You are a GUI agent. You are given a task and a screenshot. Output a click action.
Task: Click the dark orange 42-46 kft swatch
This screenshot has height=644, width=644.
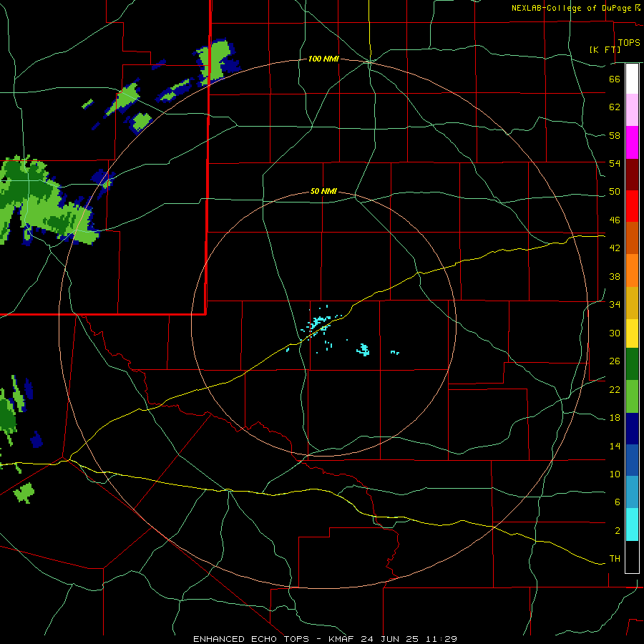[x=632, y=238]
